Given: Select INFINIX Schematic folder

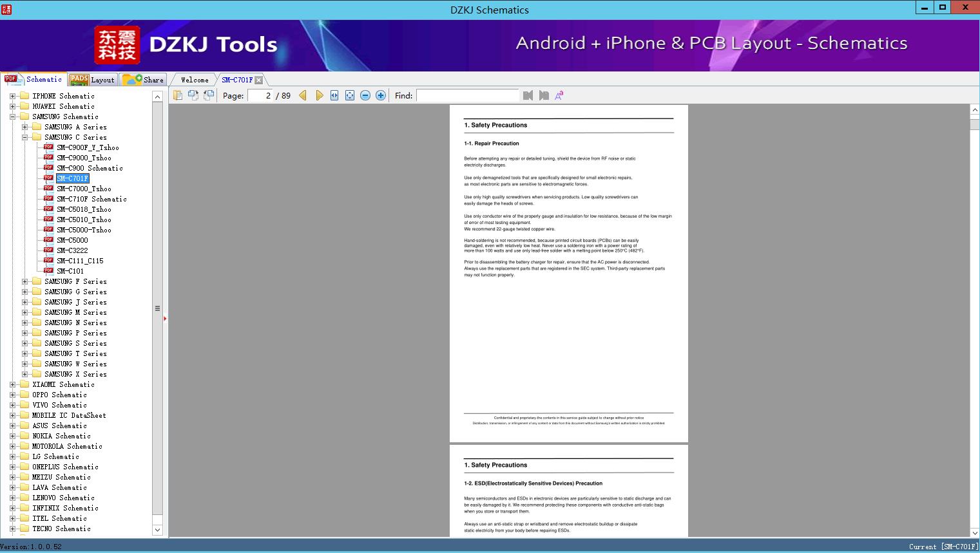Looking at the screenshot, I should click(x=65, y=508).
